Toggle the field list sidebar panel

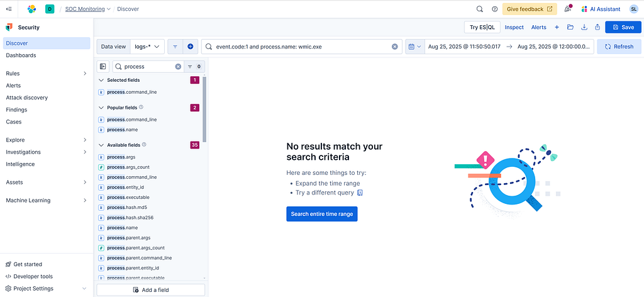pos(103,66)
